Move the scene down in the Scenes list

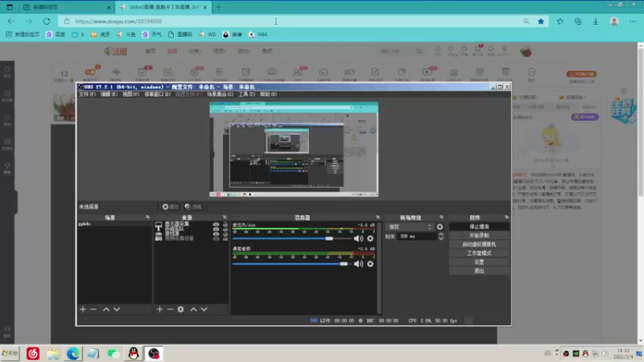[x=117, y=310]
